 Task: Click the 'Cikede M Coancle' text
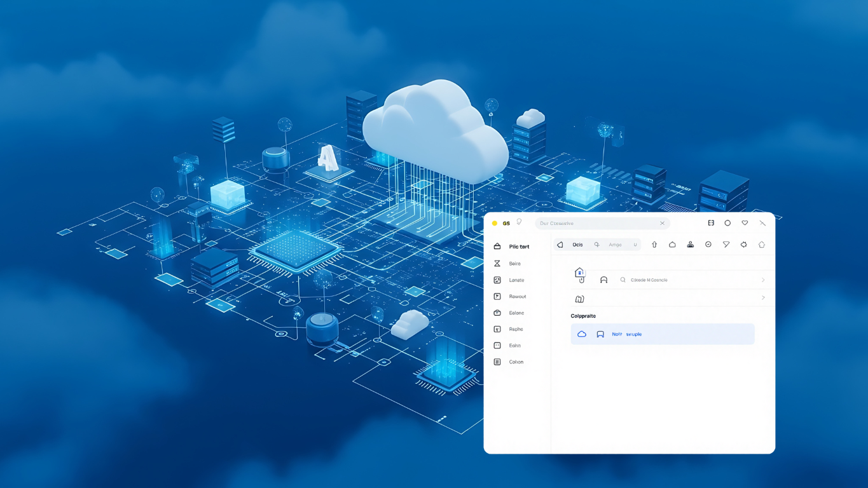coord(649,280)
